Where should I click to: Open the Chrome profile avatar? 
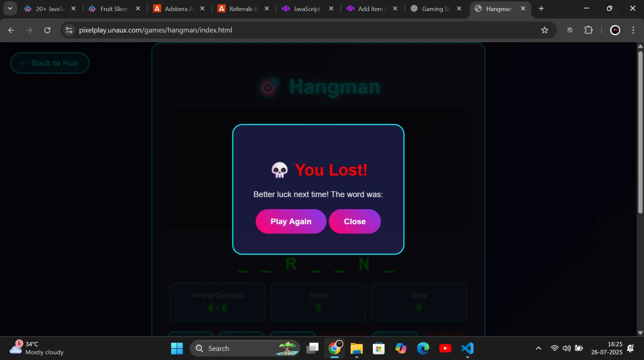[615, 30]
